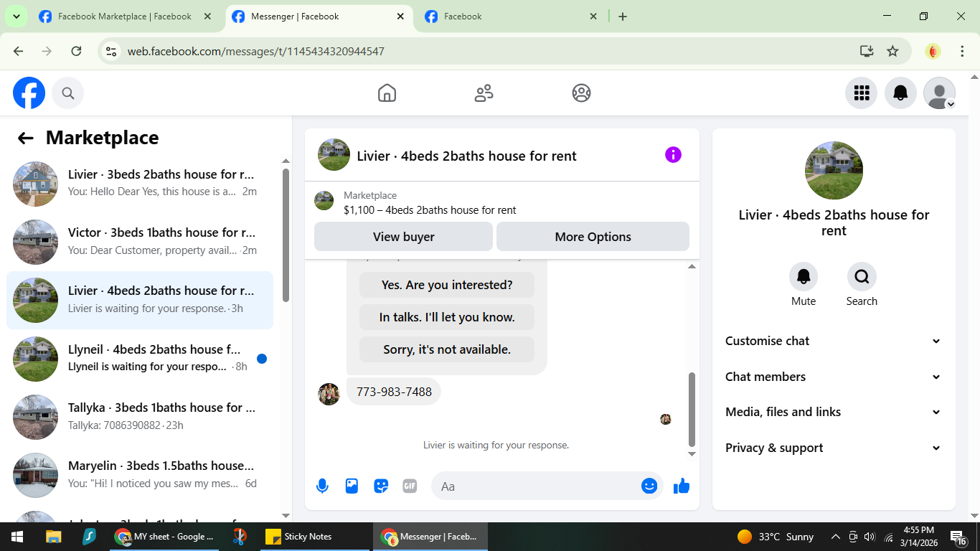Viewport: 980px width, 551px height.
Task: Open the Notifications bell
Action: click(x=900, y=93)
